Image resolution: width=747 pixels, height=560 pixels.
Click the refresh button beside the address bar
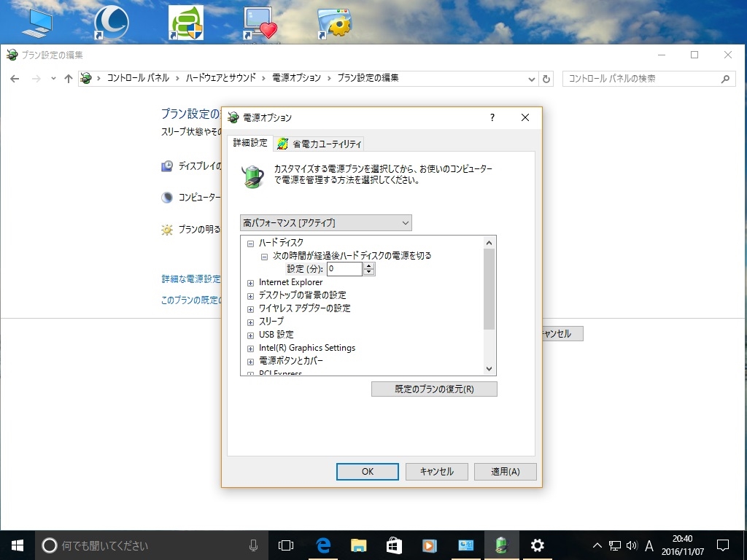[546, 79]
